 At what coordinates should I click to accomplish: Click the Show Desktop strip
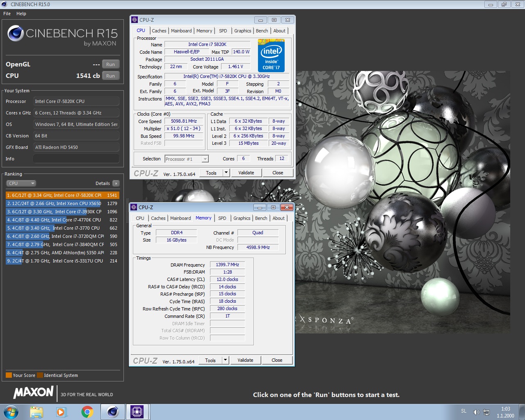[x=522, y=412]
